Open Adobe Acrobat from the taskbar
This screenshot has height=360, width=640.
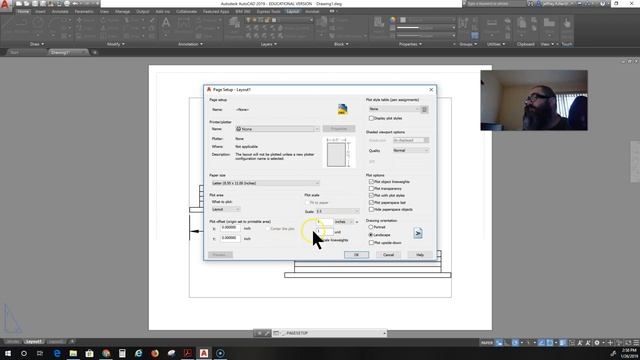point(187,353)
